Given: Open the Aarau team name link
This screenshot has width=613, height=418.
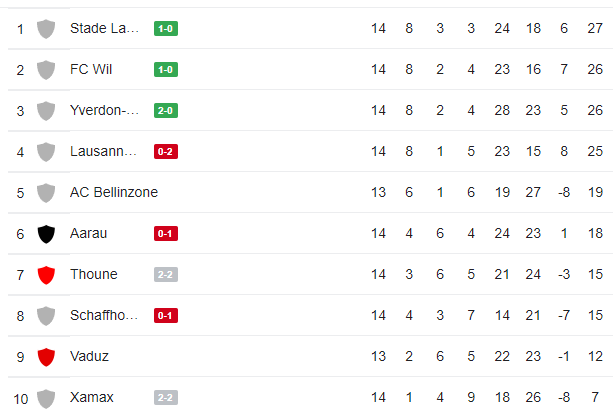Looking at the screenshot, I should click(x=88, y=233).
